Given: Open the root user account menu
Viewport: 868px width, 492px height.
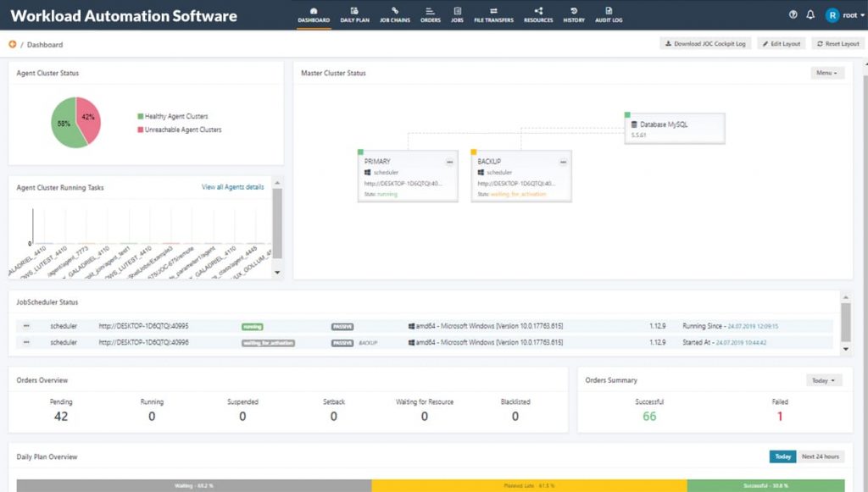Looking at the screenshot, I should coord(846,13).
